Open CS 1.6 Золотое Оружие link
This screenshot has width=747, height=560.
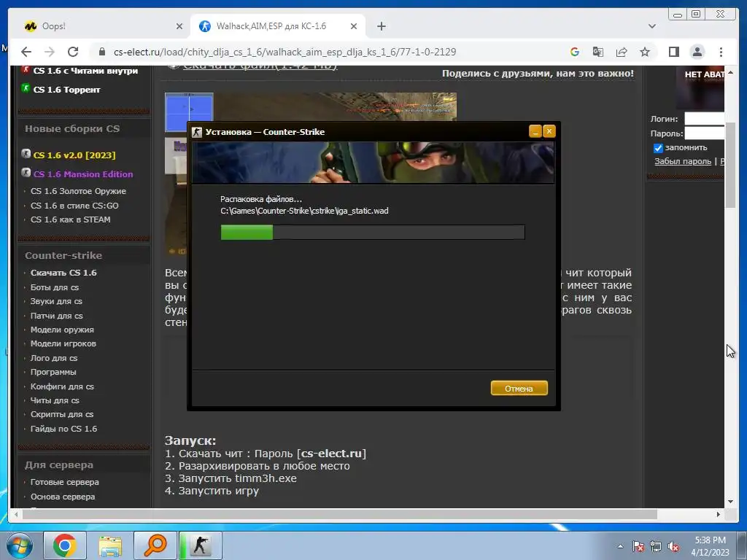78,191
